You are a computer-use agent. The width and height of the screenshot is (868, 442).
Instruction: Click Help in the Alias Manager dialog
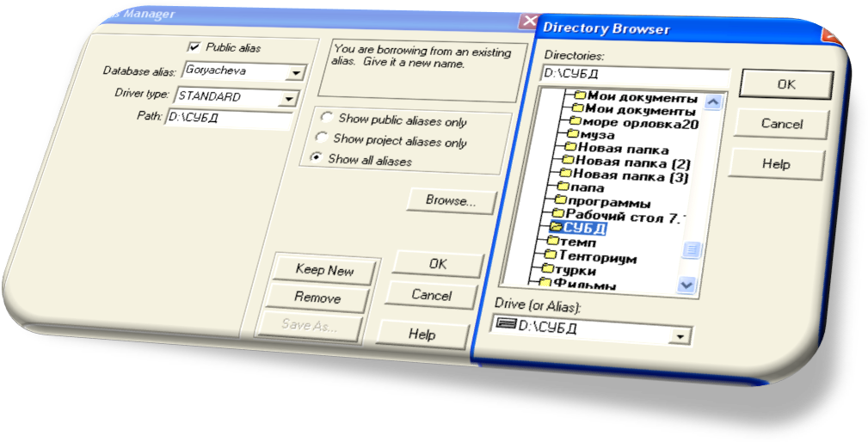pyautogui.click(x=422, y=335)
